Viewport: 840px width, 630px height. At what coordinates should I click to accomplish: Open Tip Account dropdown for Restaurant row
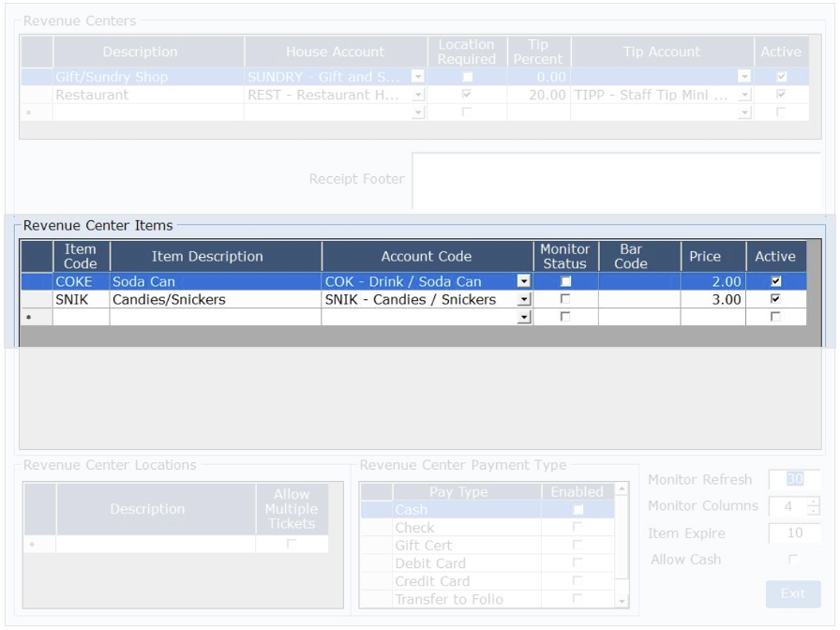click(745, 95)
